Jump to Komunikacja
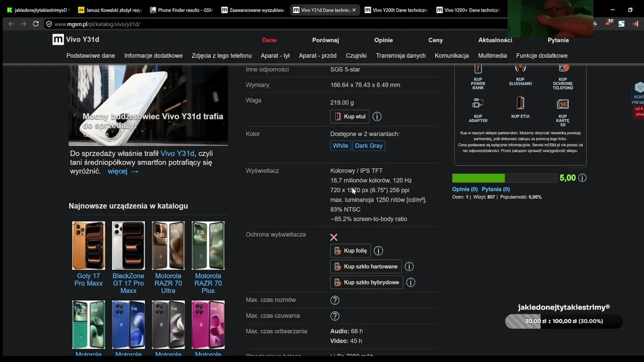Viewport: 644px width, 362px height. [x=452, y=56]
